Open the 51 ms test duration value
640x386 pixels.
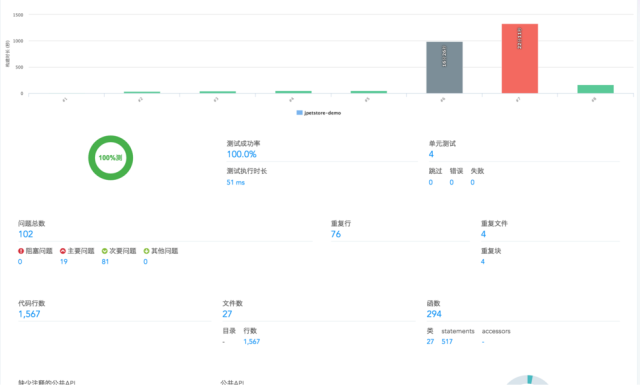point(236,182)
